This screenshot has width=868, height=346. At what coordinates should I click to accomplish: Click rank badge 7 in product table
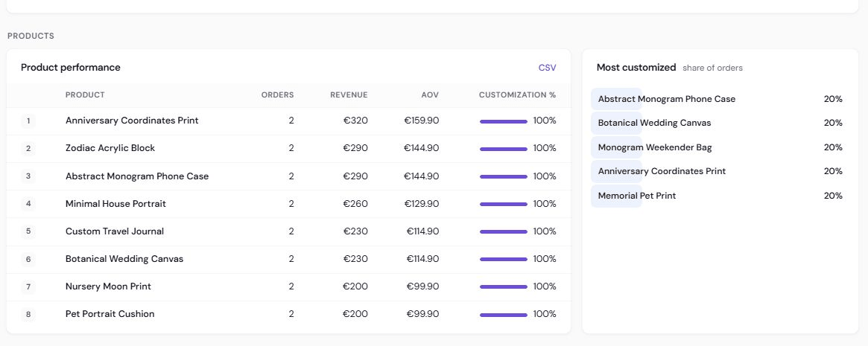[28, 287]
